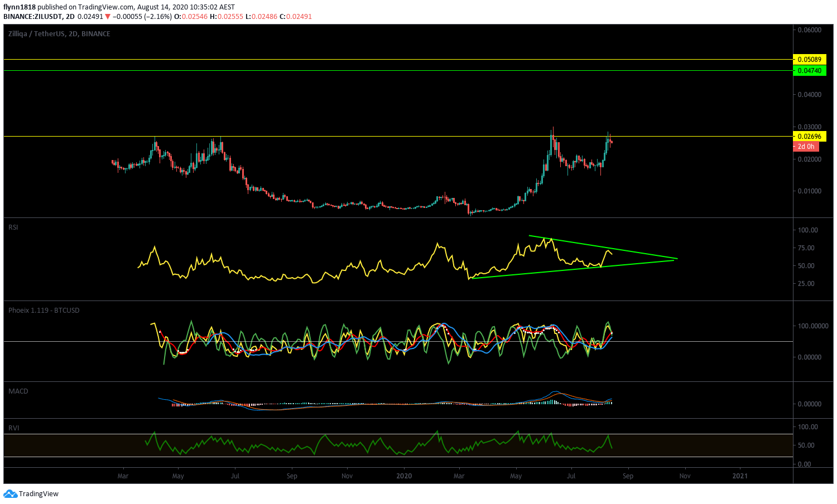Click the Zilliqa / TetherUS chart title
This screenshot has height=504, width=837.
click(59, 34)
